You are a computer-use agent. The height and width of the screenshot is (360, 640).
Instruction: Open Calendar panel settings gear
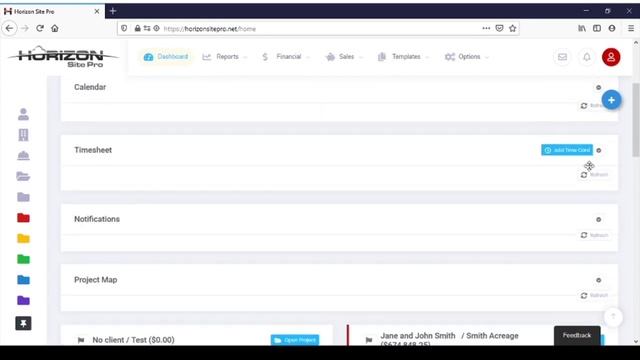598,87
